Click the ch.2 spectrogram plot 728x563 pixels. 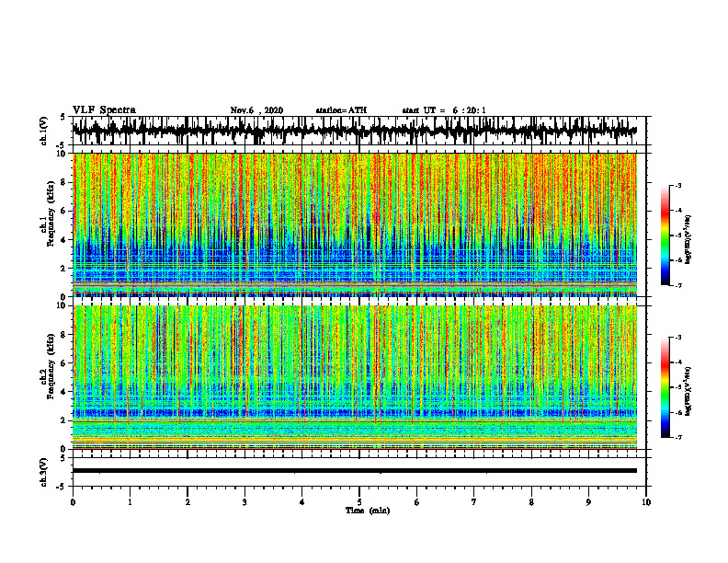pyautogui.click(x=355, y=377)
